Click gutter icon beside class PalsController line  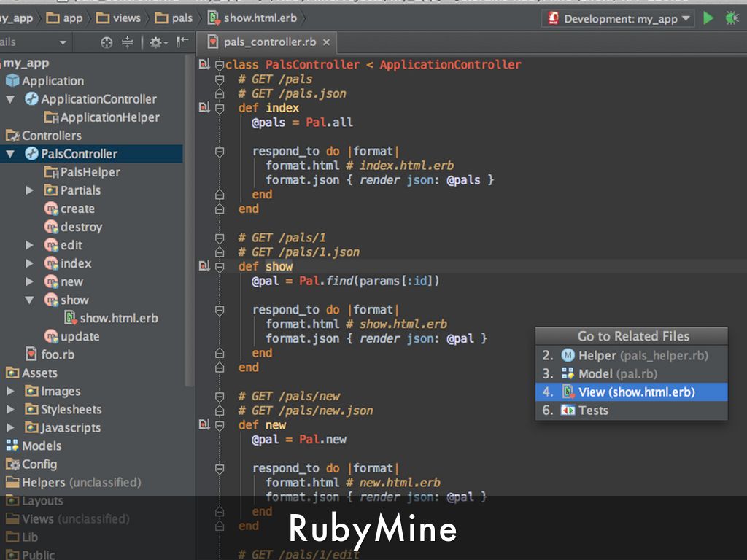pos(204,65)
